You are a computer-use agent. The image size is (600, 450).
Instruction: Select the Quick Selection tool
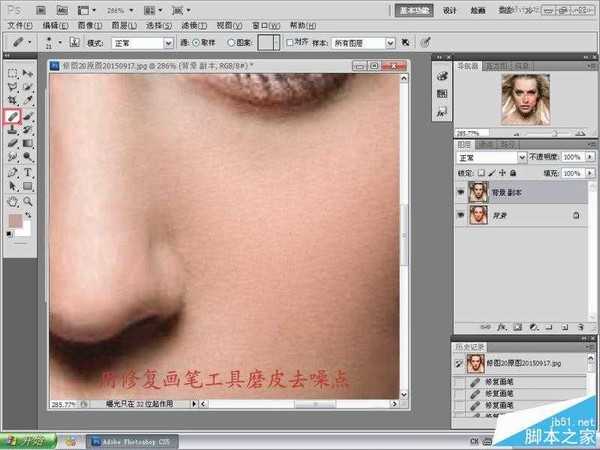coord(28,87)
